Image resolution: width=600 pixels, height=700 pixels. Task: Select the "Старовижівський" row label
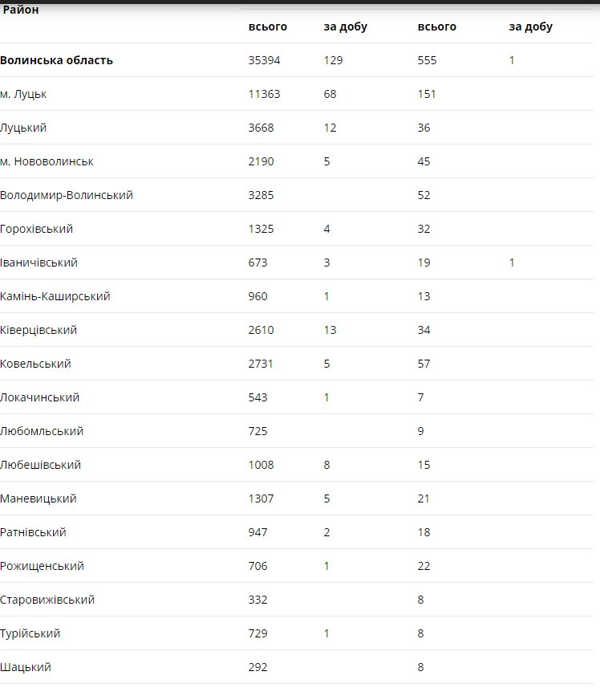click(47, 600)
